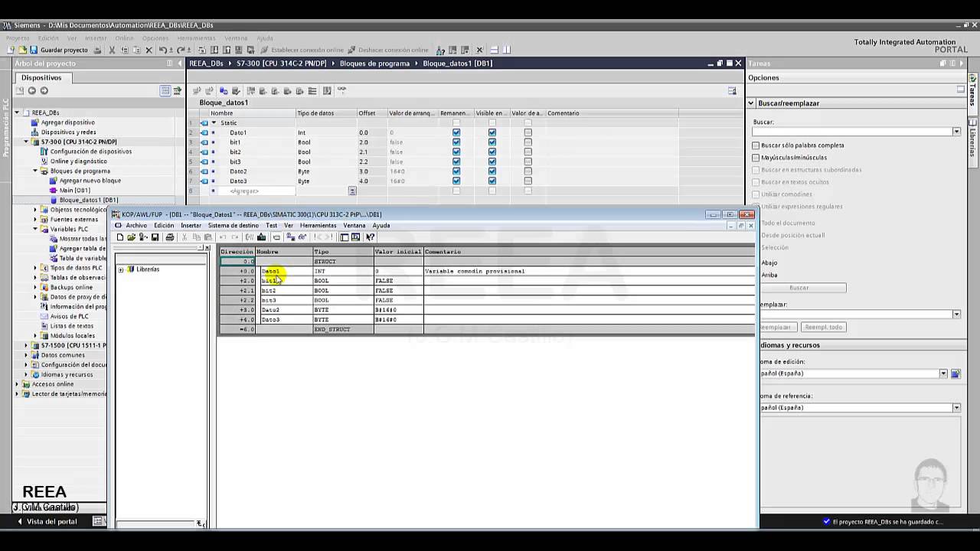Viewport: 980px width, 551px height.
Task: Expand Objetos tecnológicos folder
Action: click(x=35, y=210)
